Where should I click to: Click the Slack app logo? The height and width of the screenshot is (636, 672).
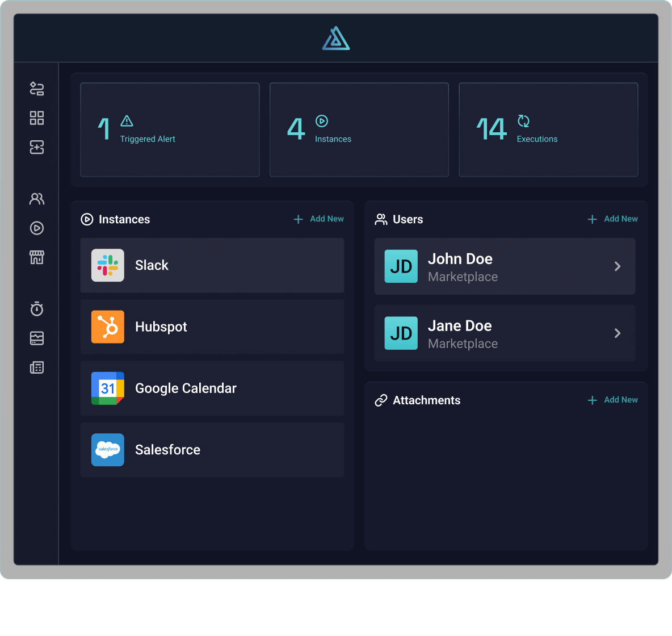click(108, 265)
